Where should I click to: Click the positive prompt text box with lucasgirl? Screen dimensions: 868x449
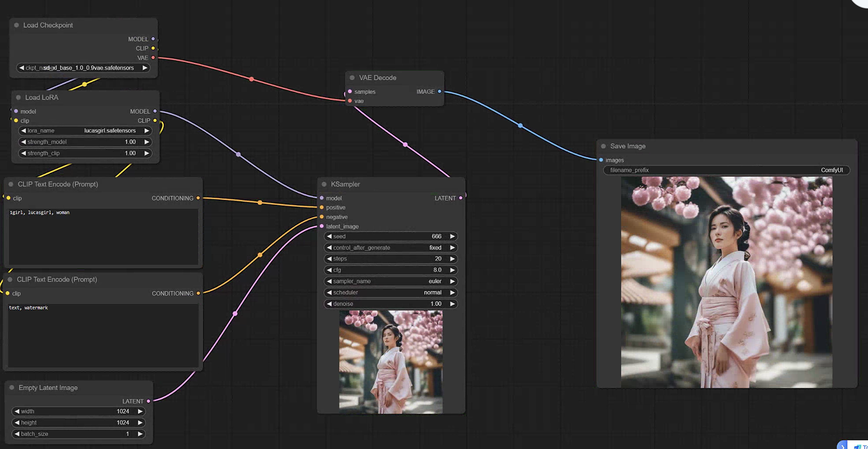(103, 237)
